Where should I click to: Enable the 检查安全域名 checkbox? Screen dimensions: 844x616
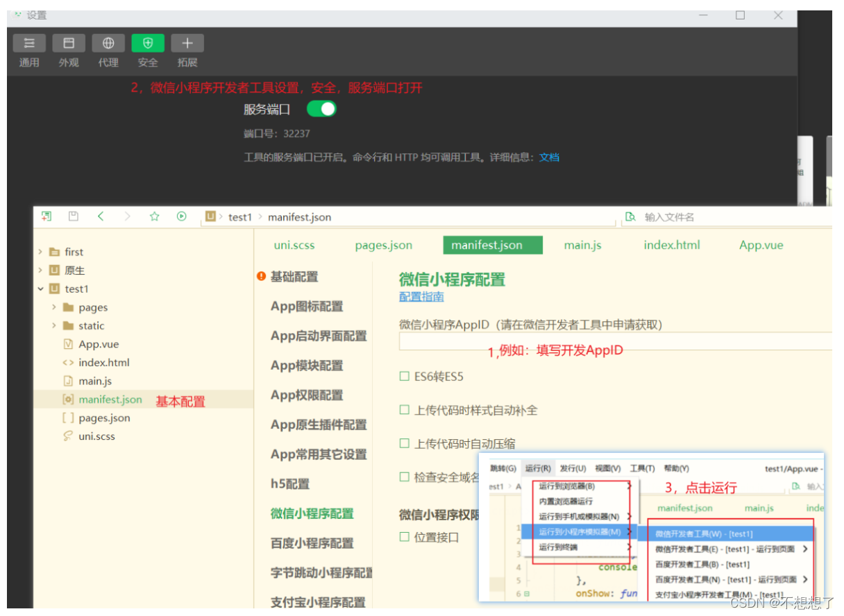[x=405, y=477]
